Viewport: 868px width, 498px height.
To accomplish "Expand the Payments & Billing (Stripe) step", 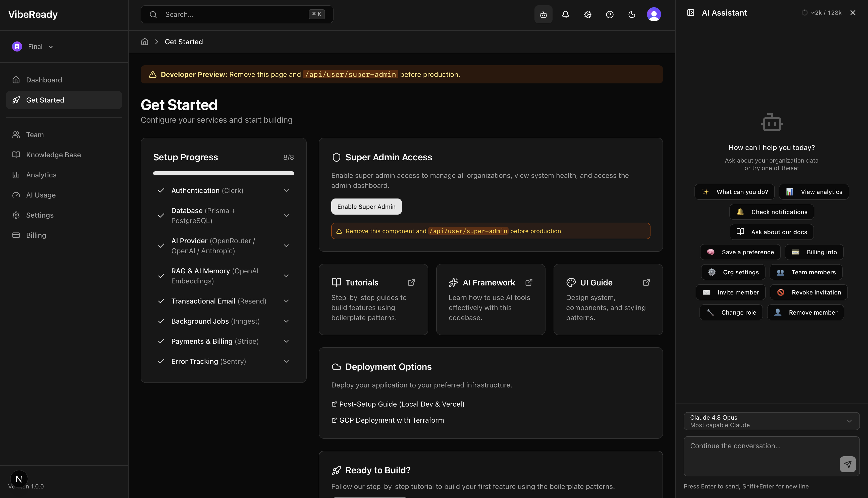I will pos(223,341).
